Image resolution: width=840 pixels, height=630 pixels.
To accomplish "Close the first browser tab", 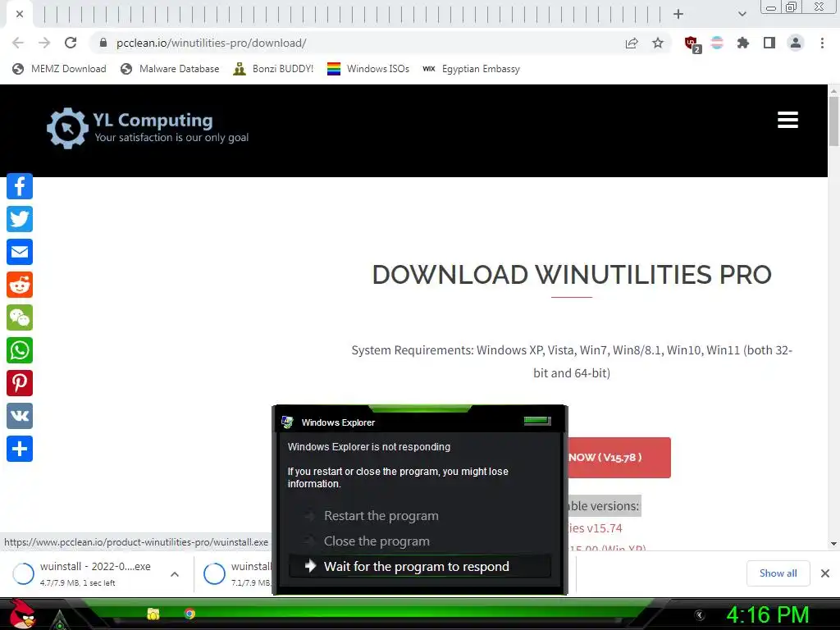I will 20,14.
